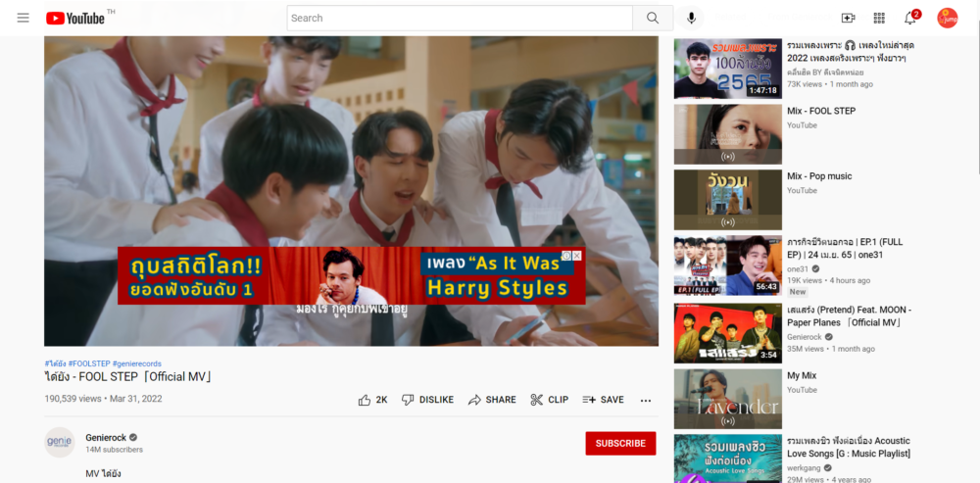Open ad info icon on banner
980x483 pixels.
pyautogui.click(x=566, y=256)
